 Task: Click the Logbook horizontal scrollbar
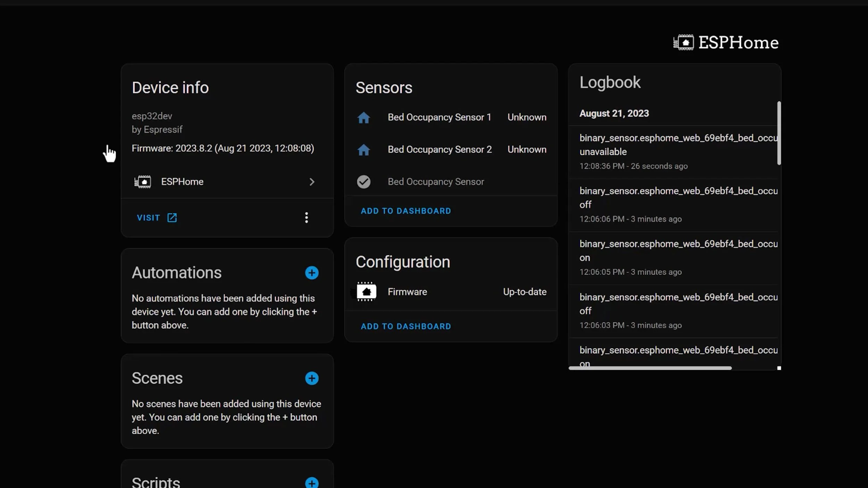click(x=650, y=368)
